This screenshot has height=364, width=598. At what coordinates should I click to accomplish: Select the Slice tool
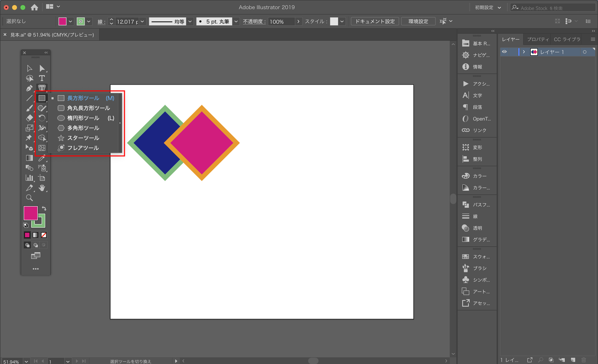click(x=29, y=188)
